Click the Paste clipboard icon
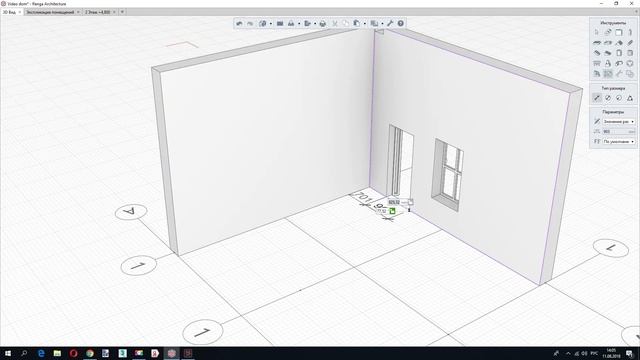640x360 pixels. coord(356,24)
